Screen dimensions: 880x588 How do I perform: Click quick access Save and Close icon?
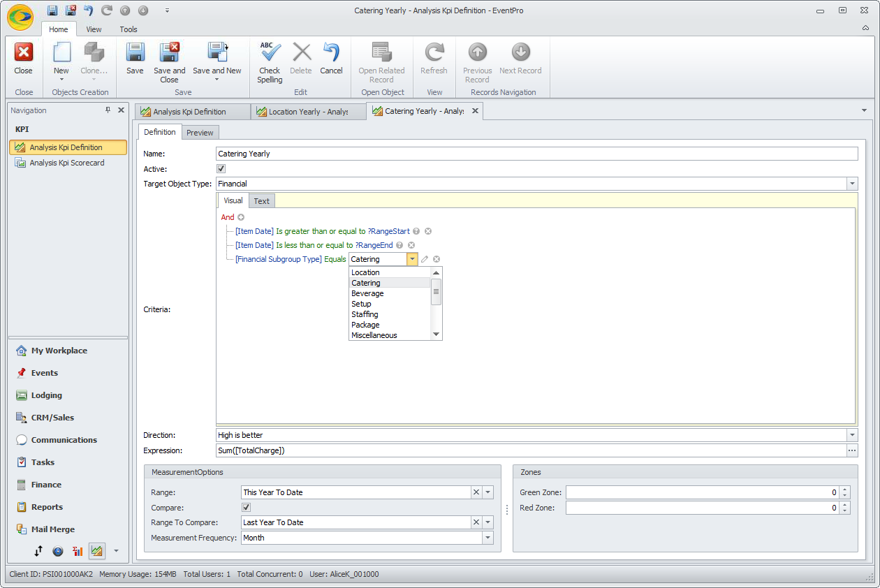(71, 10)
